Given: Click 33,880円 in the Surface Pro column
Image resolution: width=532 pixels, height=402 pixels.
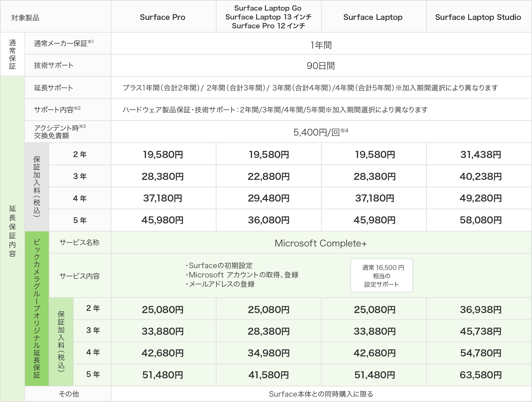Looking at the screenshot, I should (x=163, y=332).
